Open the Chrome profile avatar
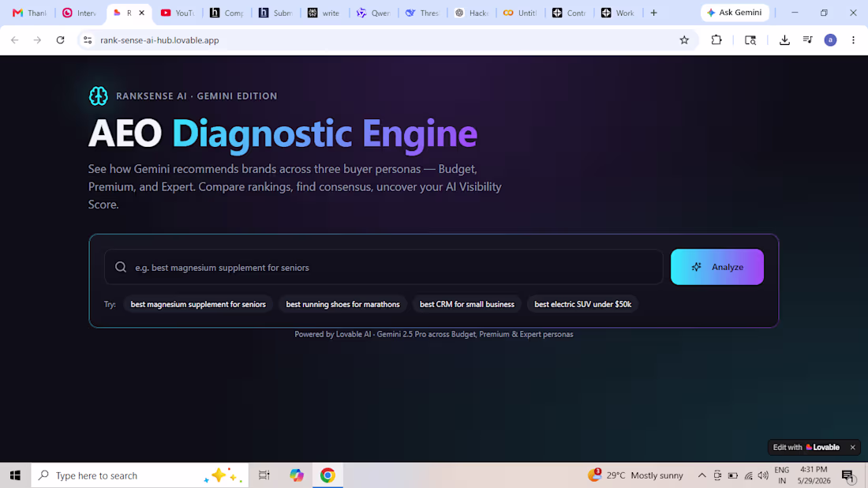 (830, 40)
